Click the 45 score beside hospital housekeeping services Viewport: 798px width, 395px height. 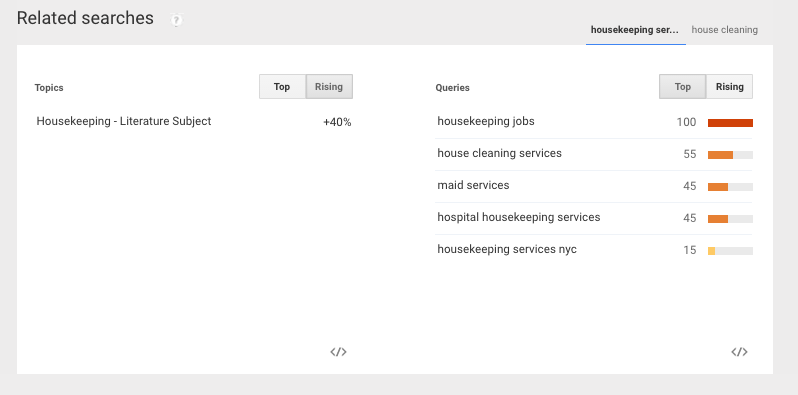(690, 218)
